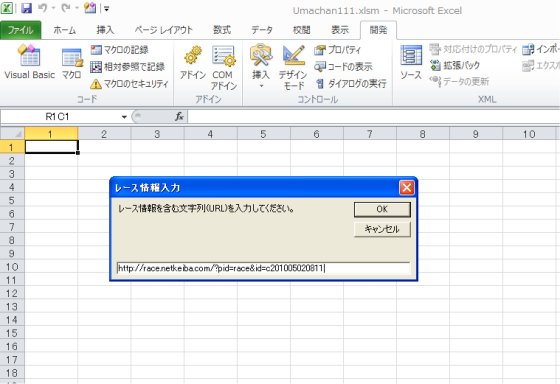This screenshot has width=560, height=384.
Task: Open the XML ソース source pane
Action: 411,62
